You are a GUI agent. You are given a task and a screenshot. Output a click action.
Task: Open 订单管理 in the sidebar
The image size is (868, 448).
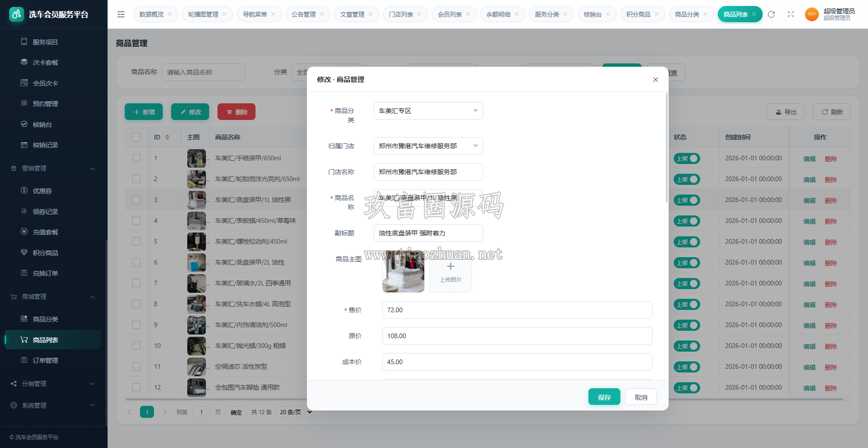[x=45, y=360]
